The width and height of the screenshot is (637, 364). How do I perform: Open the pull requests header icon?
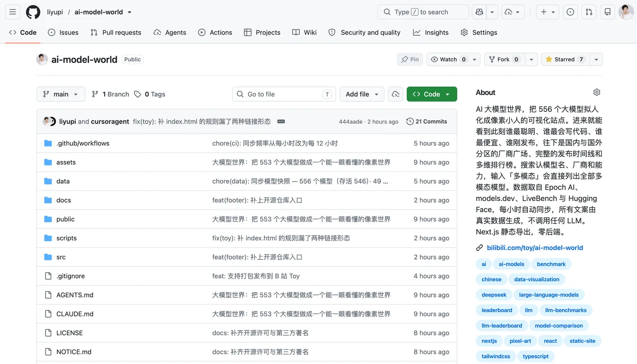pyautogui.click(x=589, y=12)
